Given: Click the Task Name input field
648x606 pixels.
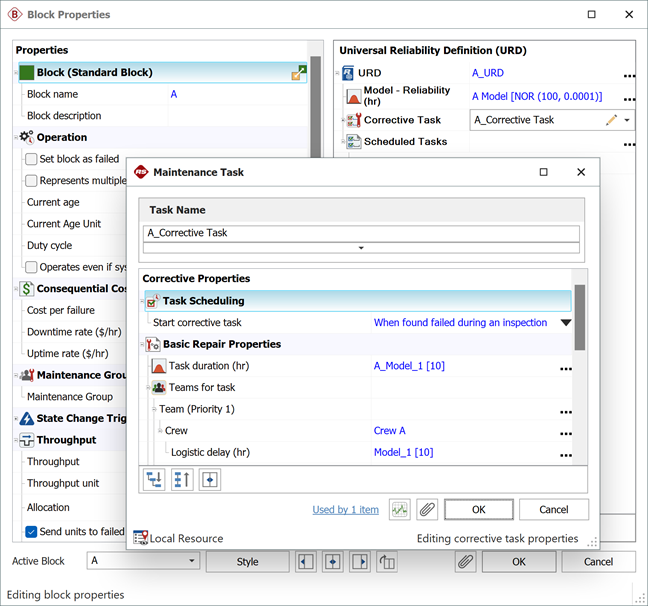Looking at the screenshot, I should 361,233.
